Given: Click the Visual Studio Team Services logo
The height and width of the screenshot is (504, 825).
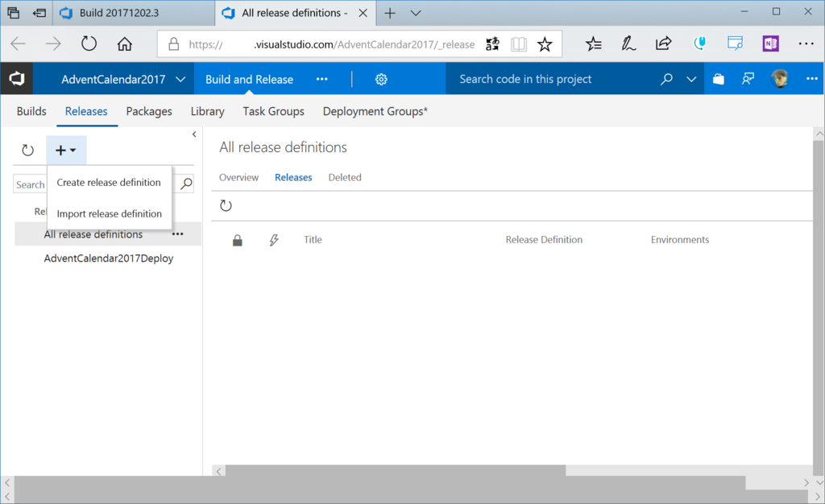Looking at the screenshot, I should [16, 79].
